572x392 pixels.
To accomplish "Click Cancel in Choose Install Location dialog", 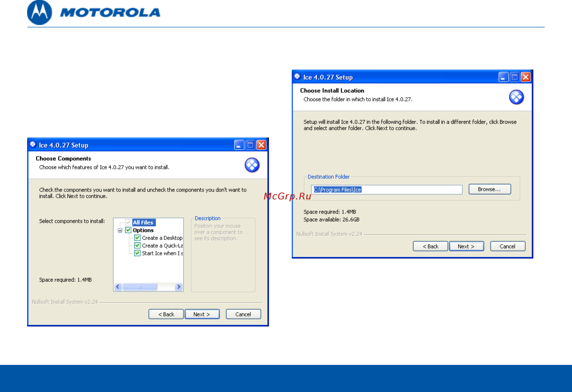I will pos(508,246).
